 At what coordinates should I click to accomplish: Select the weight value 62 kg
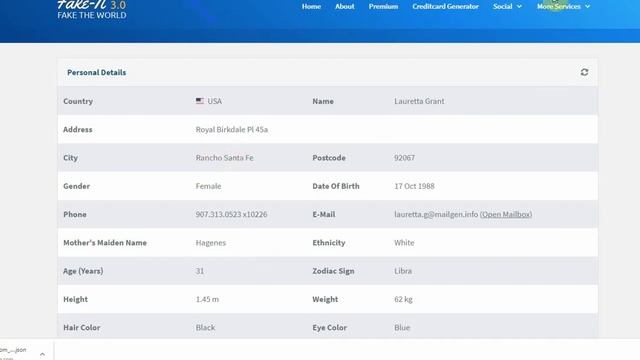click(x=403, y=299)
